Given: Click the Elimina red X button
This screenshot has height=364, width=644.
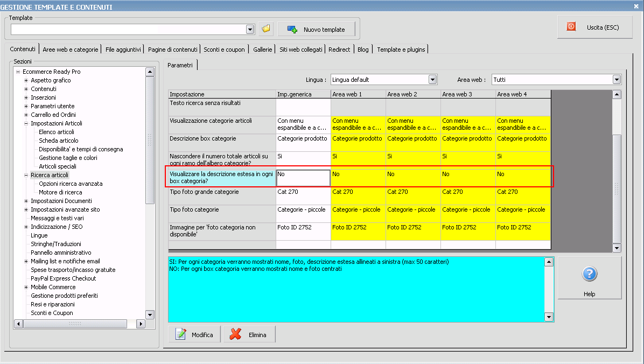Looking at the screenshot, I should (249, 334).
